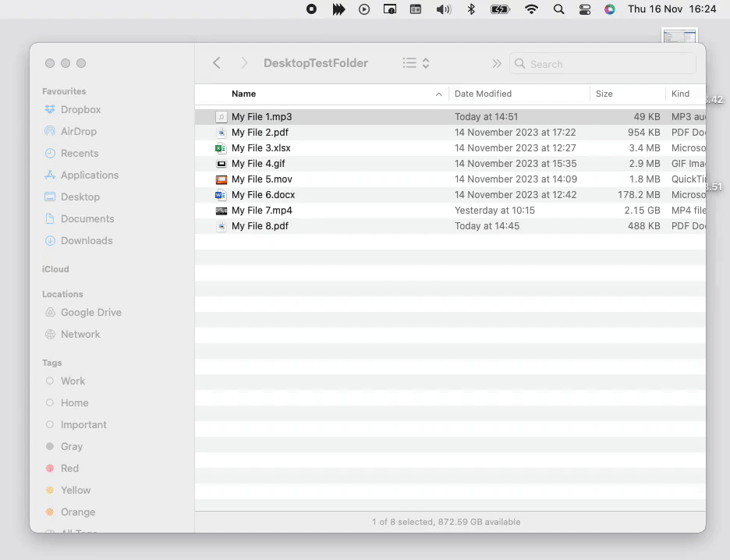Screen dimensions: 730x560
Task: Sort files by Date Modified column
Action: (483, 94)
